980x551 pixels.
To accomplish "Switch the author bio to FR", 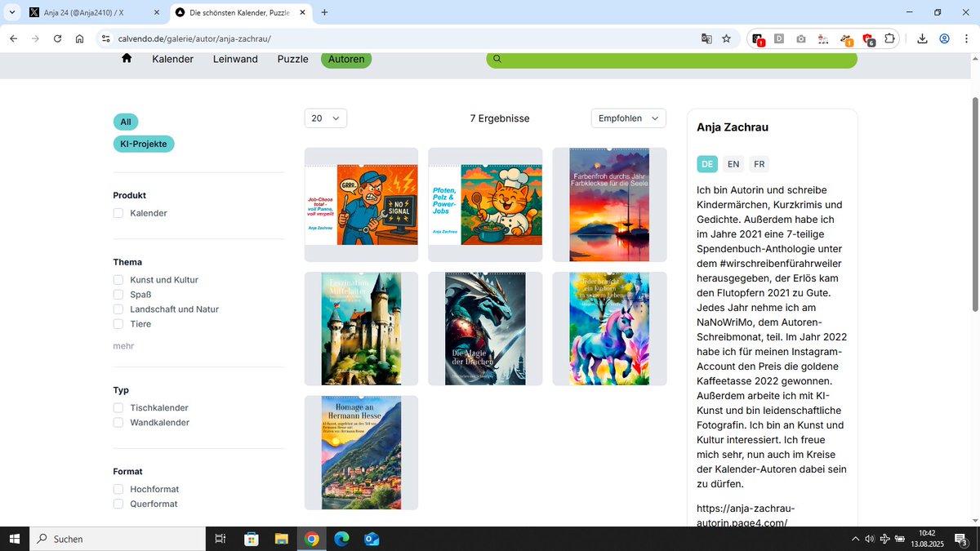I will [759, 164].
